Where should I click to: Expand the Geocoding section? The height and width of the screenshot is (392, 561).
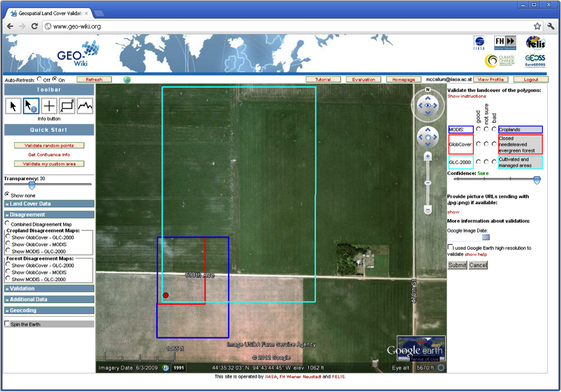coord(49,311)
